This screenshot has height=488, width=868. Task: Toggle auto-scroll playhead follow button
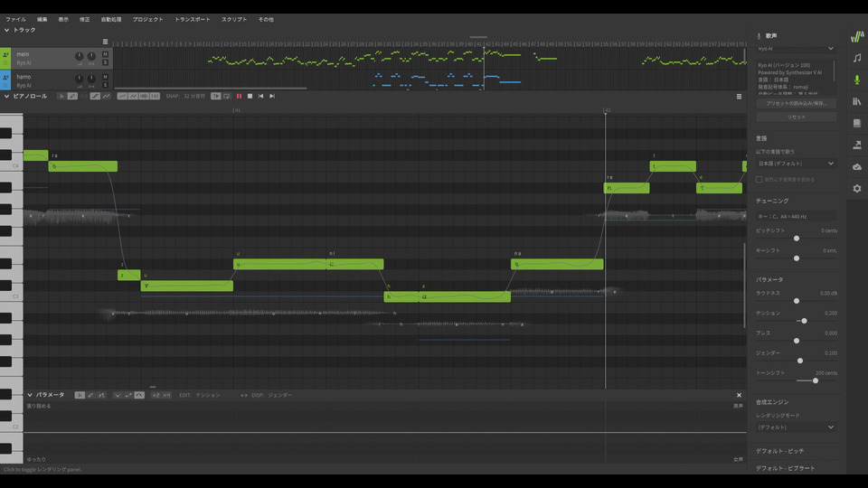(x=215, y=97)
